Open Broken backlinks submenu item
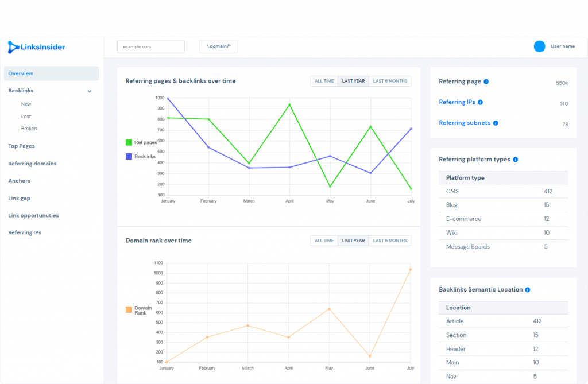The image size is (588, 384). 29,129
